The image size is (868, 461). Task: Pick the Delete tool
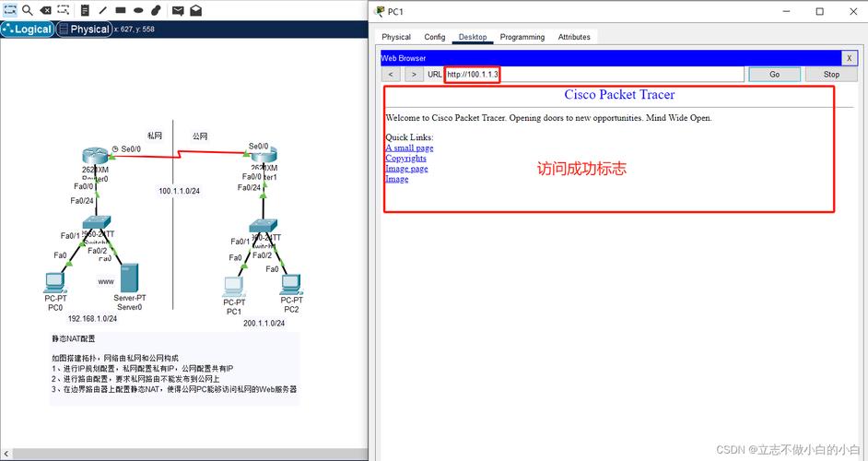46,10
